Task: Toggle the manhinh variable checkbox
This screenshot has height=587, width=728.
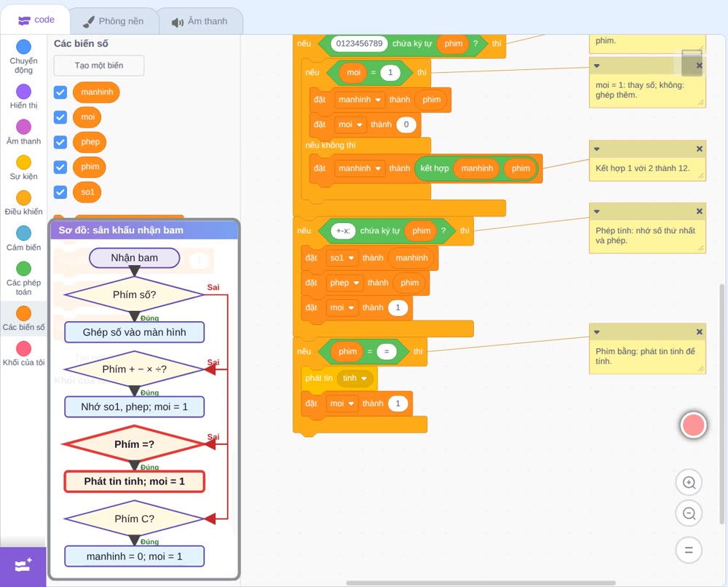Action: coord(60,92)
